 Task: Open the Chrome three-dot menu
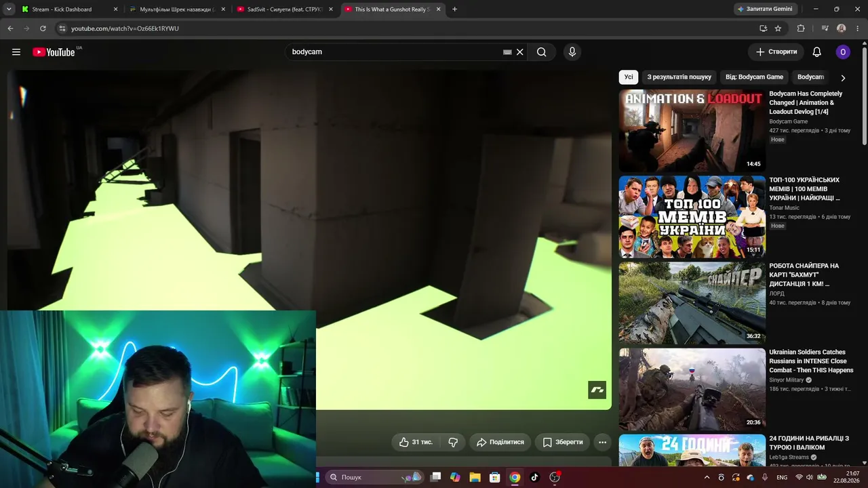coord(858,28)
